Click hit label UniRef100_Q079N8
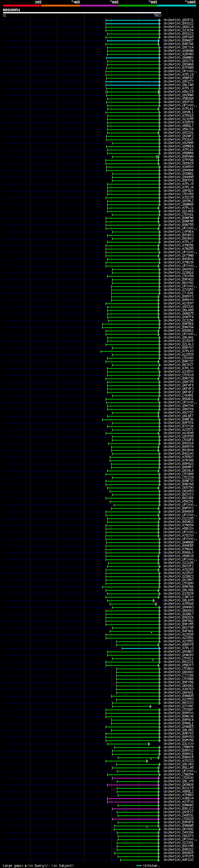This screenshot has width=199, height=868. click(x=178, y=256)
